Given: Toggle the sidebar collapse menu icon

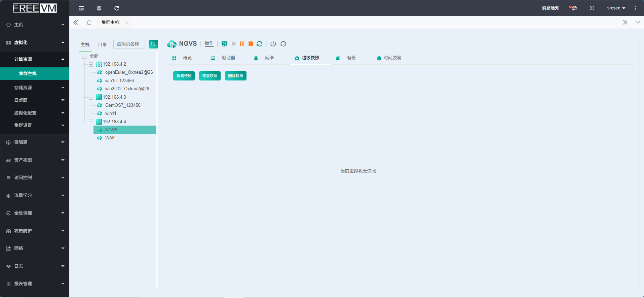Looking at the screenshot, I should point(81,8).
